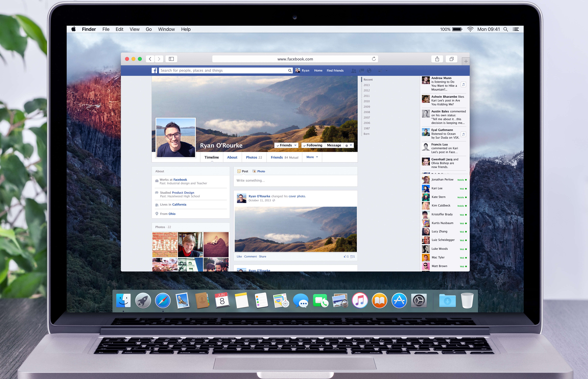Click music note beside Andrew Munn

[463, 85]
